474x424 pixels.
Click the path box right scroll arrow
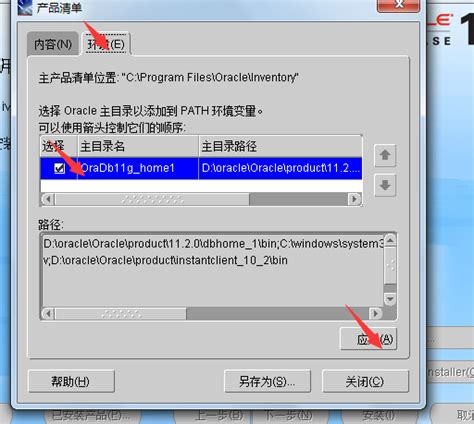(x=376, y=314)
